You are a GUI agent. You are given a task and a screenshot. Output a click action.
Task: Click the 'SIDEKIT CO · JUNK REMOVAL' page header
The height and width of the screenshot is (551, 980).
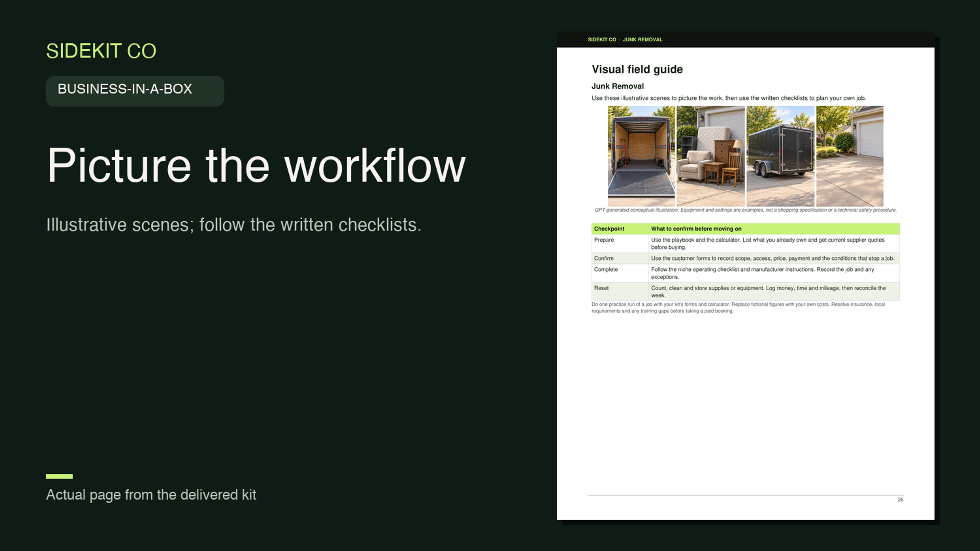[x=625, y=39]
